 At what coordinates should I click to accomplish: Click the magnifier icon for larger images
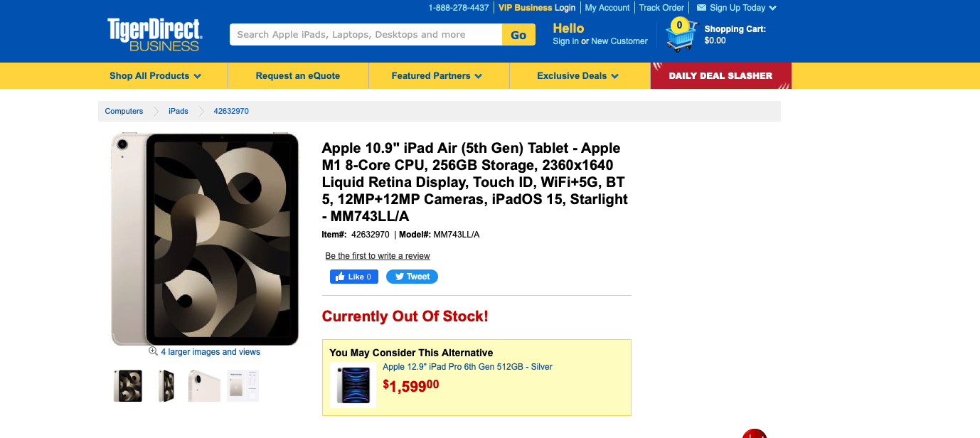(153, 351)
